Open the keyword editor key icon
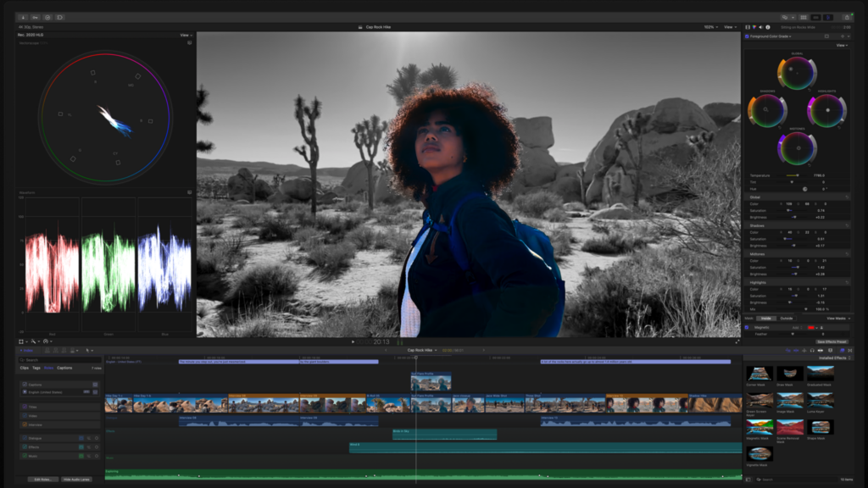Screen dimensions: 868x488 pyautogui.click(x=35, y=18)
